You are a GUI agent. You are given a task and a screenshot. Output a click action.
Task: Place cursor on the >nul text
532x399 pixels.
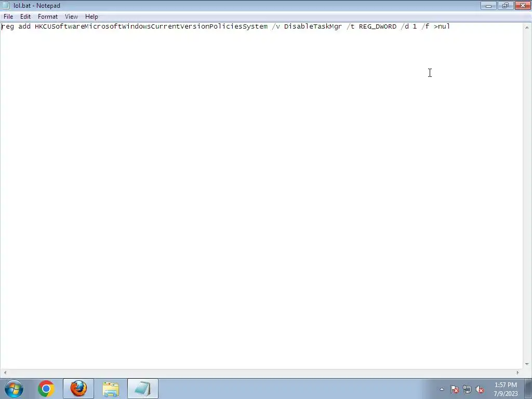point(442,26)
